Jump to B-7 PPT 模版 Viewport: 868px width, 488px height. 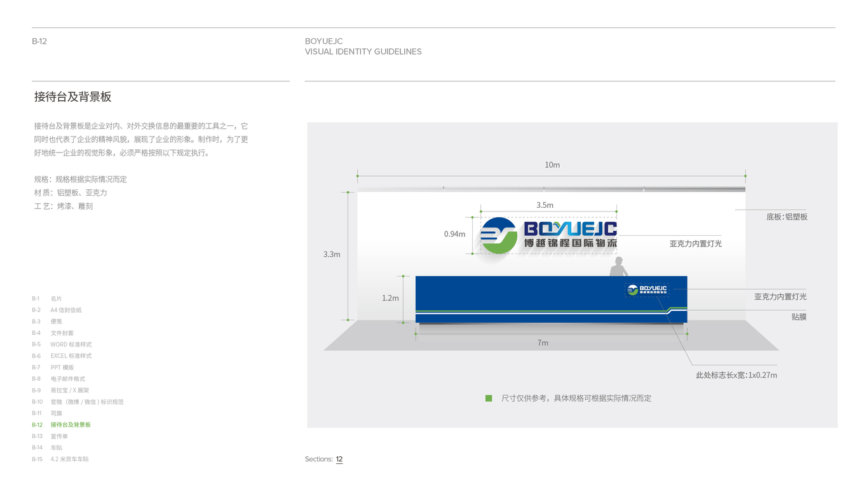tap(53, 367)
